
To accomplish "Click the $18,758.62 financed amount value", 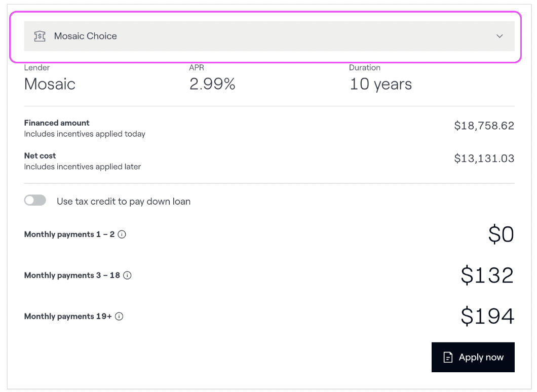I will [x=484, y=126].
